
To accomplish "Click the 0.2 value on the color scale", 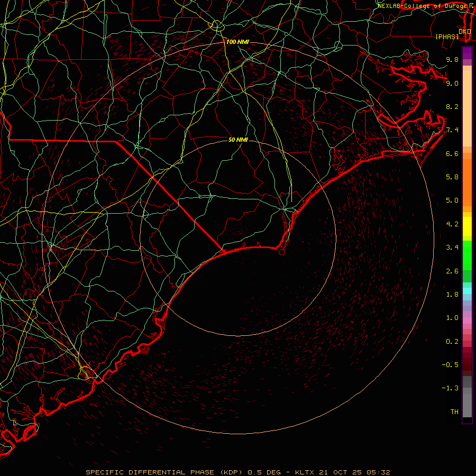I will 452,342.
